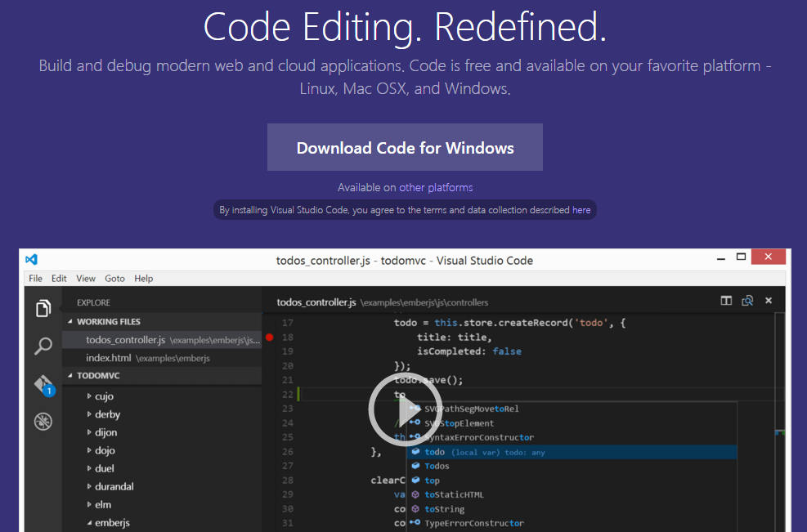This screenshot has height=532, width=807.
Task: Open the Search magnifier icon in sidebar
Action: (43, 346)
